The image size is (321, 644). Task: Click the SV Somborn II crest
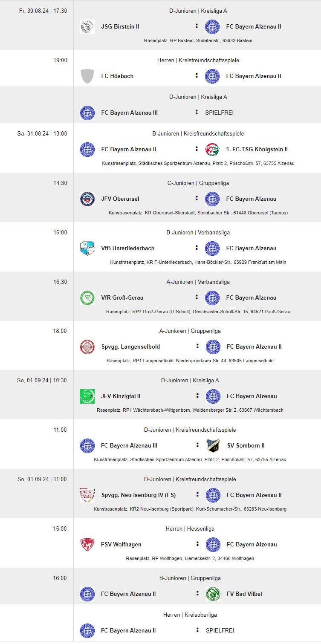[213, 446]
